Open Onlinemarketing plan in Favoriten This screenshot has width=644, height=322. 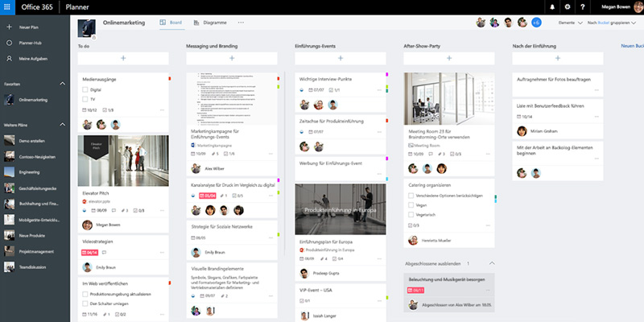pyautogui.click(x=35, y=100)
